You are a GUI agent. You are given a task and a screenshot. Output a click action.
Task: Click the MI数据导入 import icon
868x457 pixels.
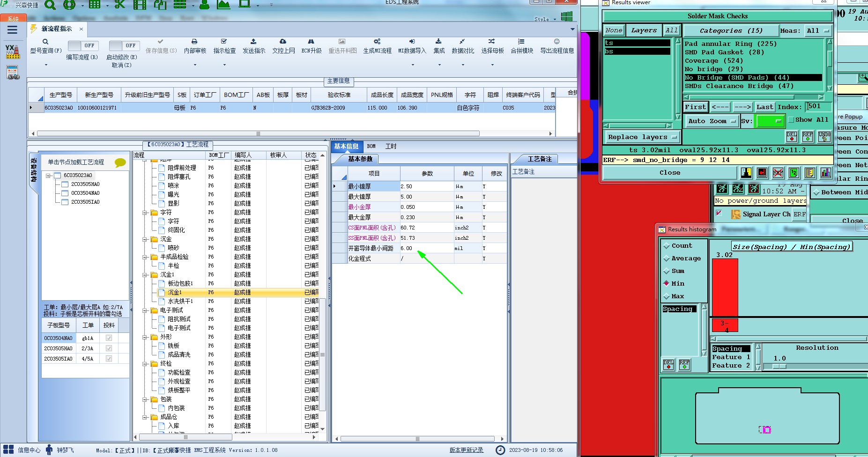point(412,42)
